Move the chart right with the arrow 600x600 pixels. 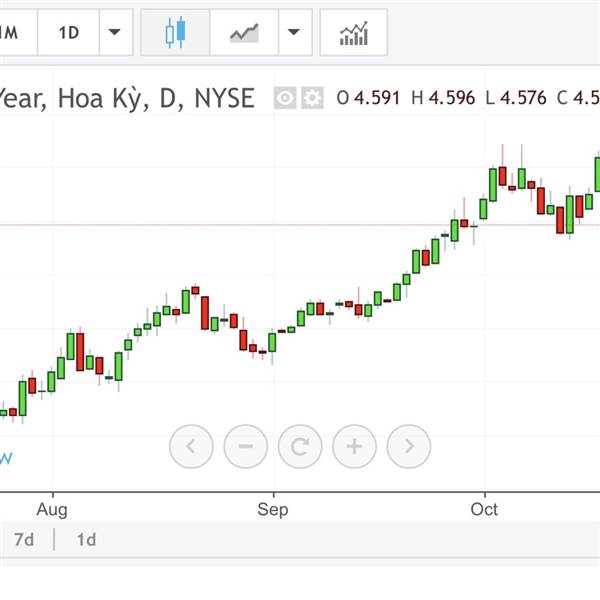coord(409,446)
